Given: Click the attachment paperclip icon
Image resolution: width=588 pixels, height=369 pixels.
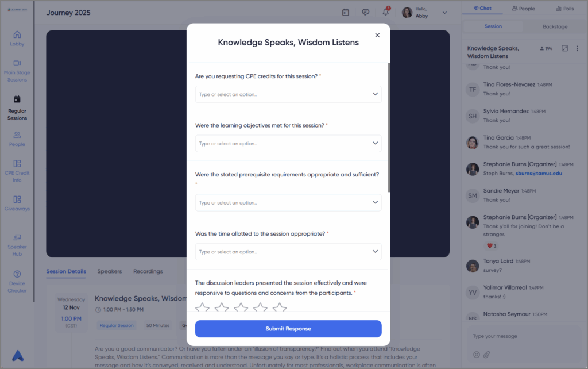Looking at the screenshot, I should click(487, 355).
